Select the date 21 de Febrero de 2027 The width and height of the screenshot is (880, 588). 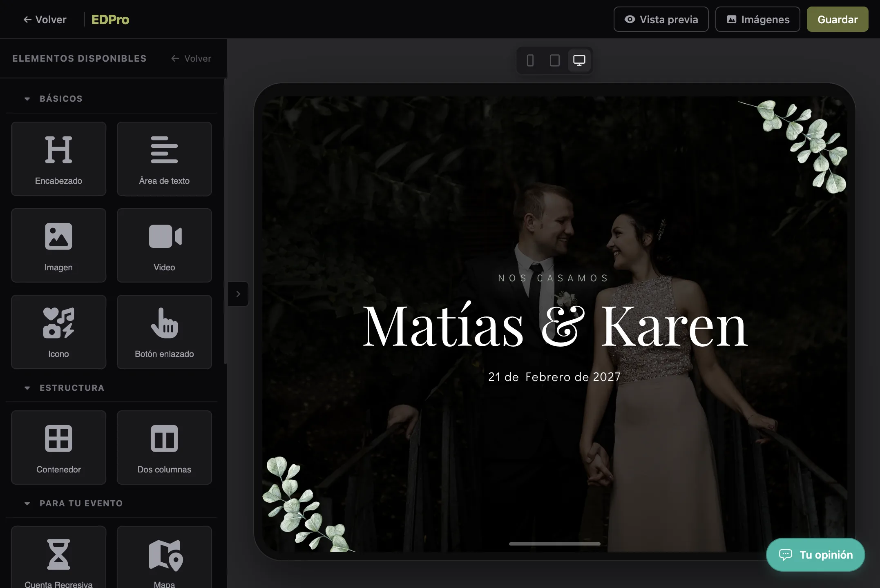pos(554,377)
